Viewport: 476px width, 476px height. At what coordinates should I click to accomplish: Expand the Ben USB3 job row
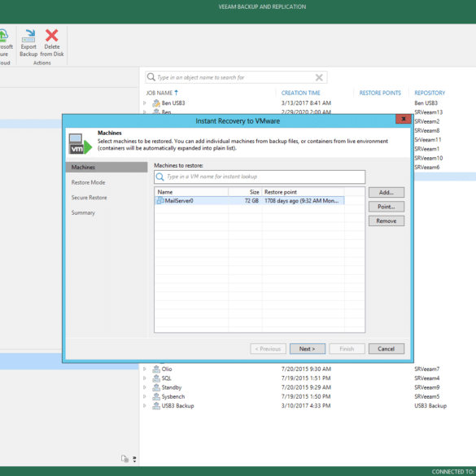[x=145, y=103]
